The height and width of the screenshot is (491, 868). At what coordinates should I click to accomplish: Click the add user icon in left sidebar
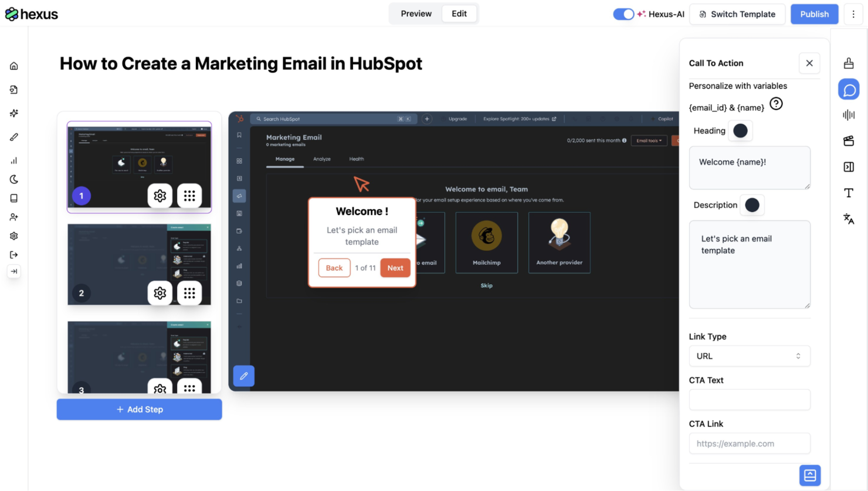click(x=14, y=217)
